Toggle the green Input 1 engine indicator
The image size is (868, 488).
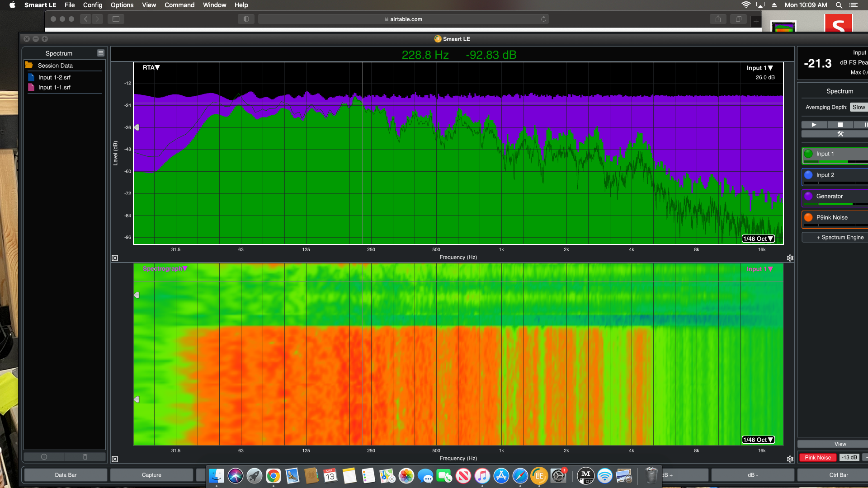tap(808, 154)
